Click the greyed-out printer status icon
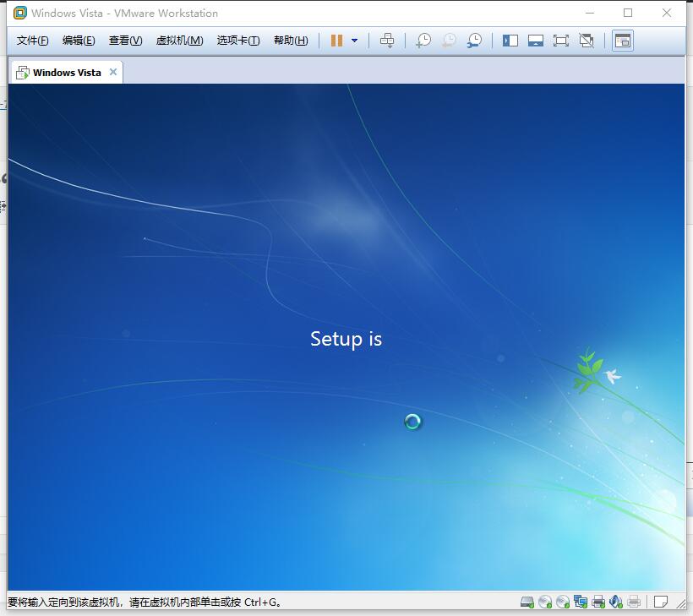The image size is (693, 616). click(x=634, y=602)
